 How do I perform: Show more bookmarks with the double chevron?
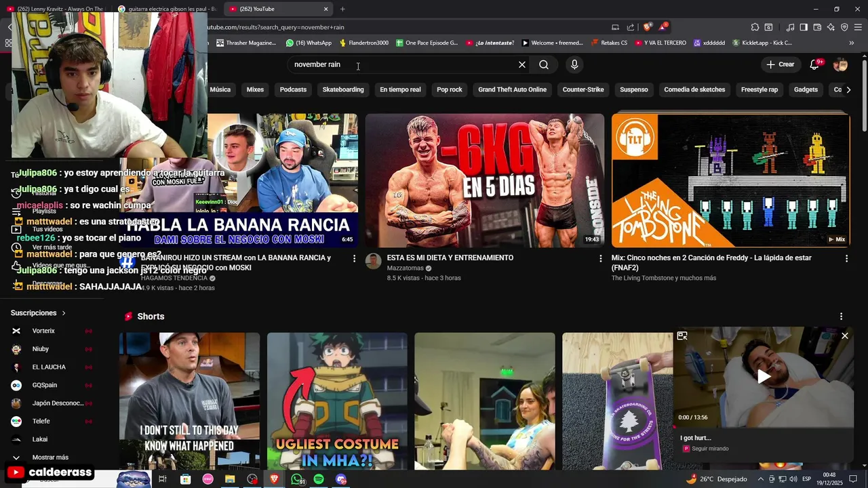pyautogui.click(x=852, y=43)
